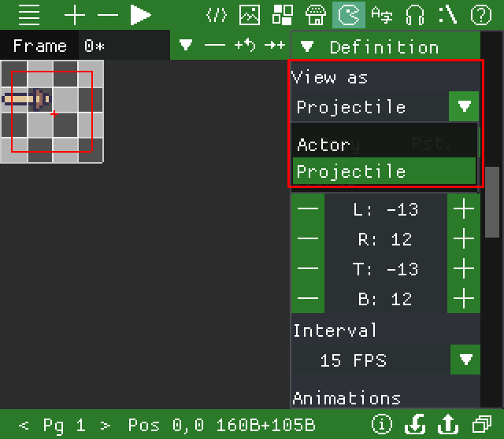Click the R: 12 value text

385,239
